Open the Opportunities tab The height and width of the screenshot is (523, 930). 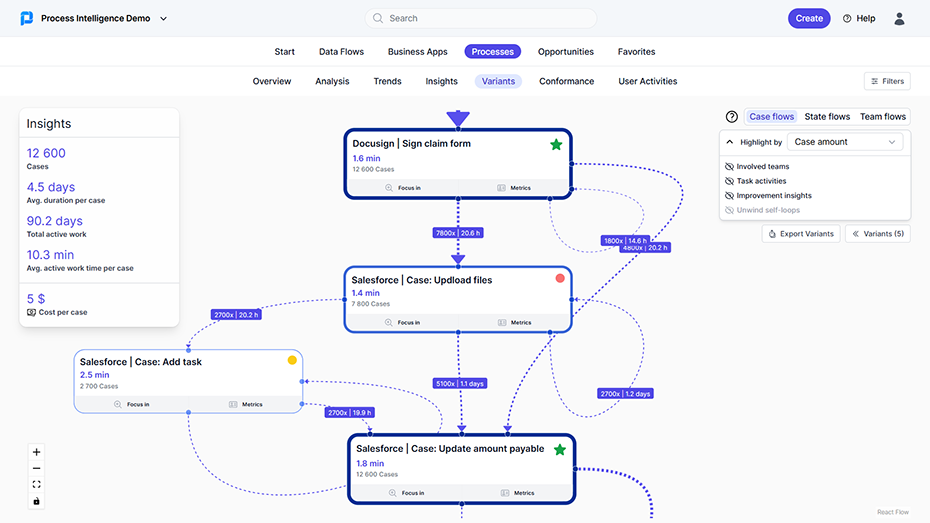tap(566, 52)
